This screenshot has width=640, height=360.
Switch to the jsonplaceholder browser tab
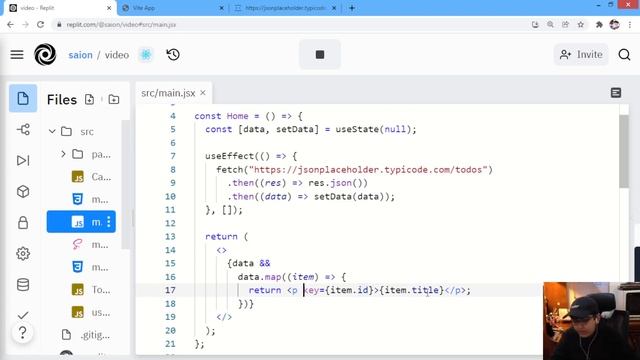pyautogui.click(x=285, y=8)
